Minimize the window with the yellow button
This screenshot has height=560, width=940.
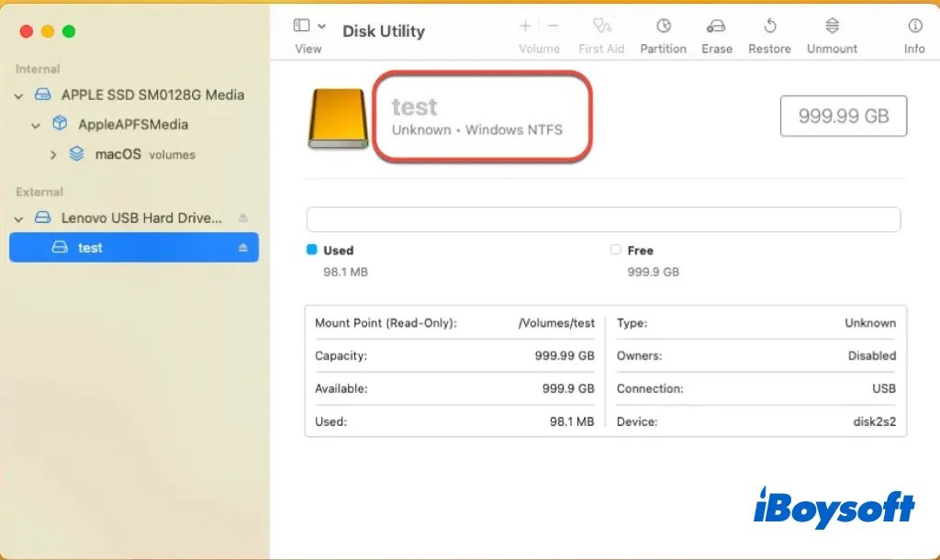(48, 31)
